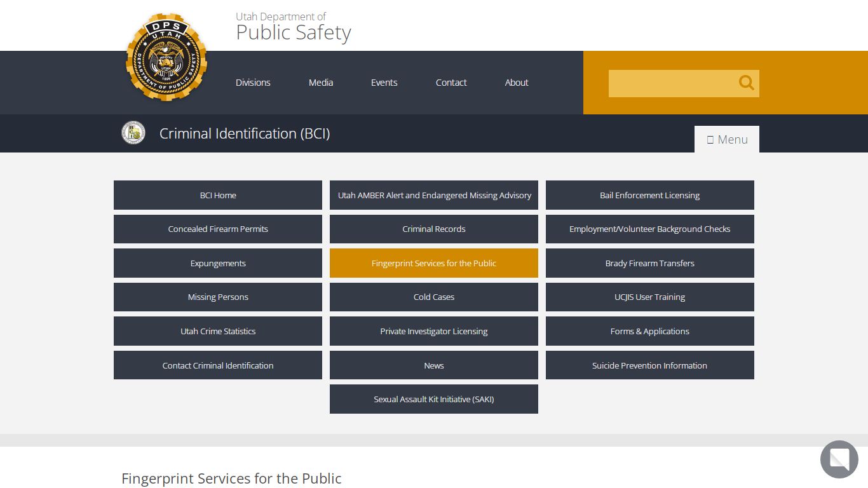Open Brady Firearm Transfers page
The image size is (868, 488).
point(650,263)
